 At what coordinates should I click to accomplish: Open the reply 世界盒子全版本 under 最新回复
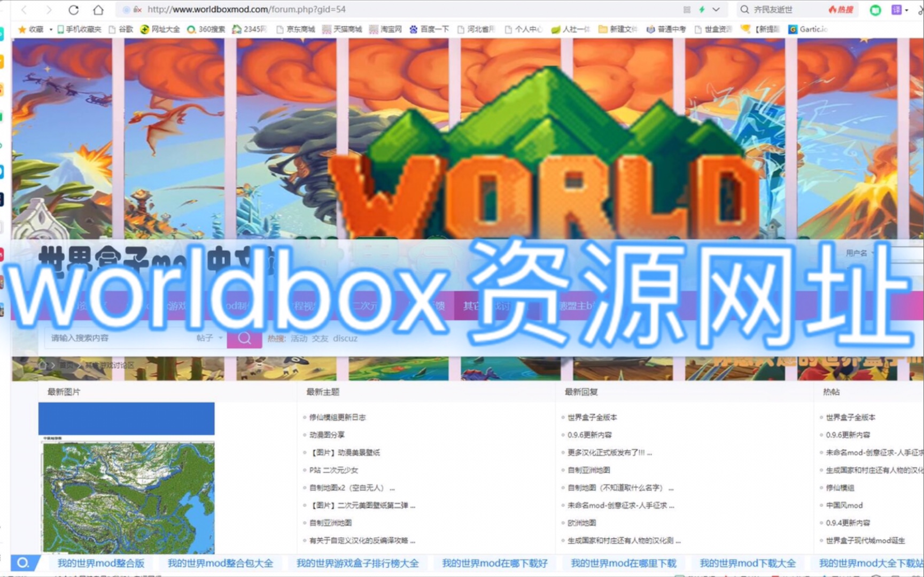coord(592,417)
